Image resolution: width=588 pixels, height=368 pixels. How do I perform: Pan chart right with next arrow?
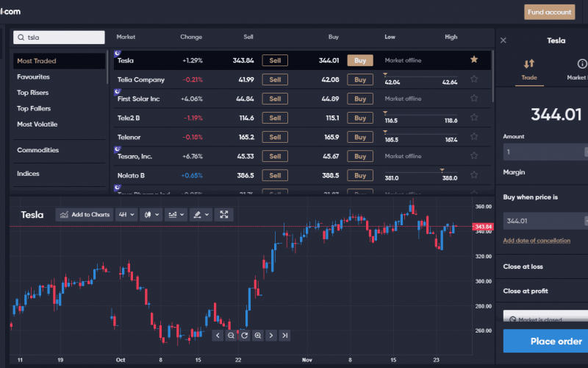271,336
